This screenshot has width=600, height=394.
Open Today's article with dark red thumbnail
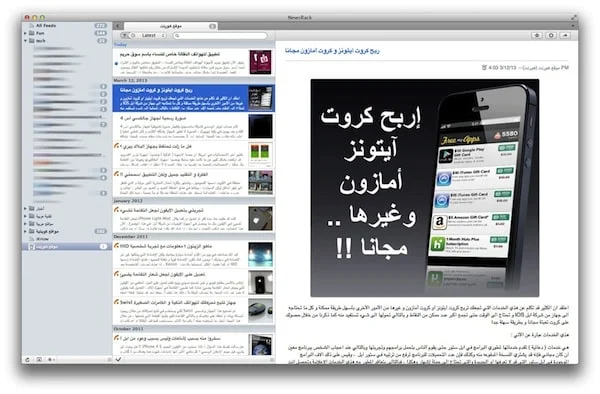[194, 62]
